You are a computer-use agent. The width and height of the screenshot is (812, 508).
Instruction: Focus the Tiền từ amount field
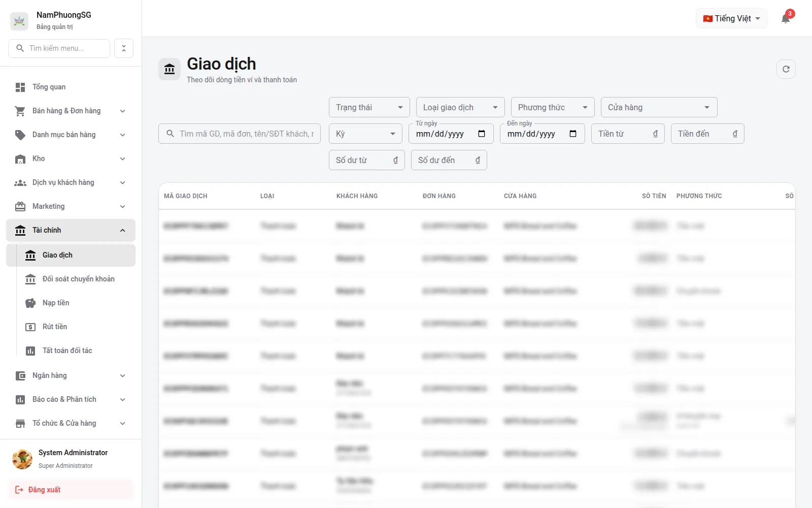[x=628, y=134]
